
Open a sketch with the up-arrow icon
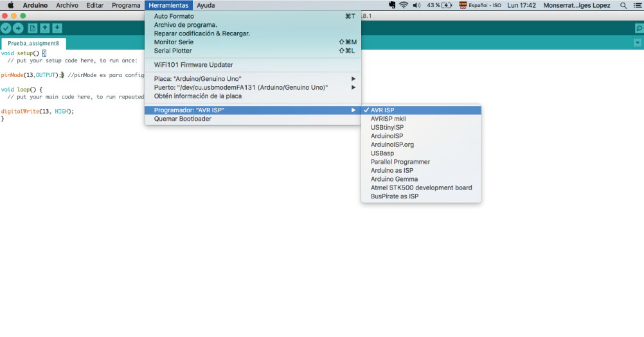pyautogui.click(x=45, y=28)
